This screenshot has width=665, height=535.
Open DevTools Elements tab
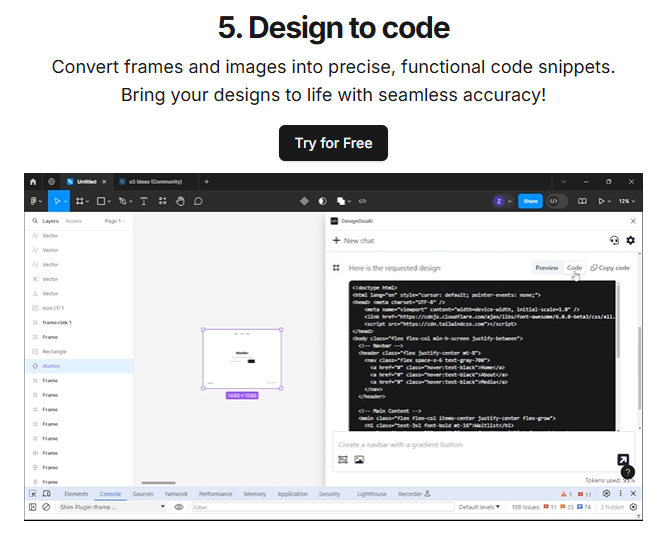(x=76, y=494)
